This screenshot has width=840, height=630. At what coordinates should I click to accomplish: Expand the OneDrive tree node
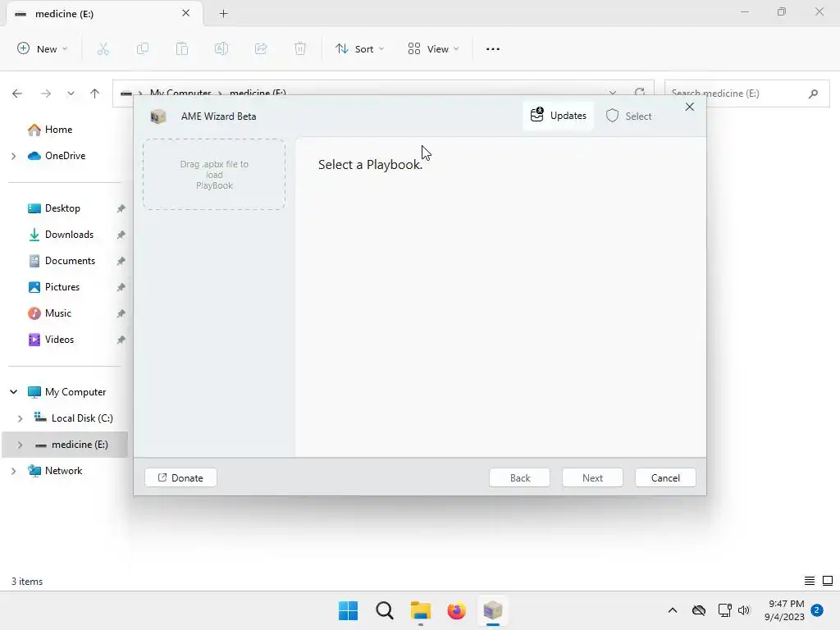[13, 156]
